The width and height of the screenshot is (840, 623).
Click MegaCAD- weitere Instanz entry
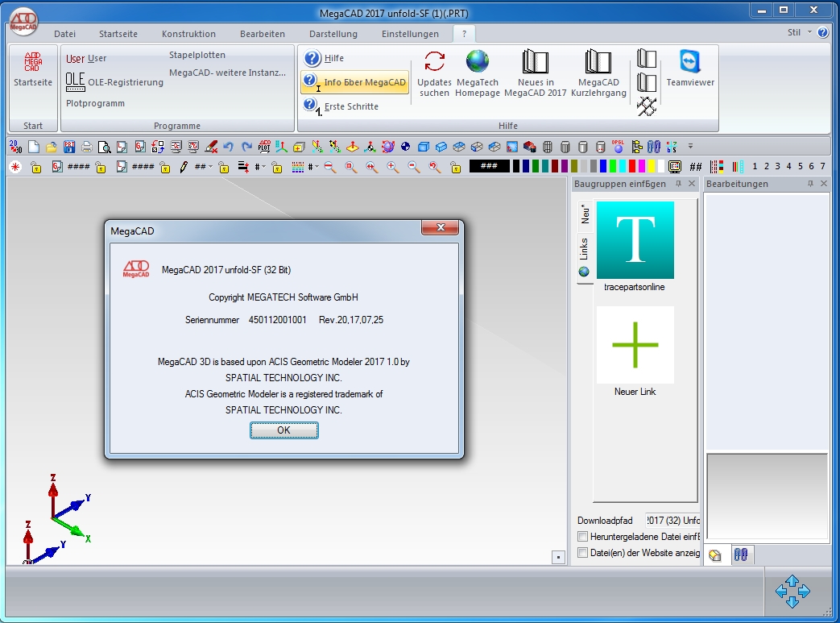tap(227, 73)
